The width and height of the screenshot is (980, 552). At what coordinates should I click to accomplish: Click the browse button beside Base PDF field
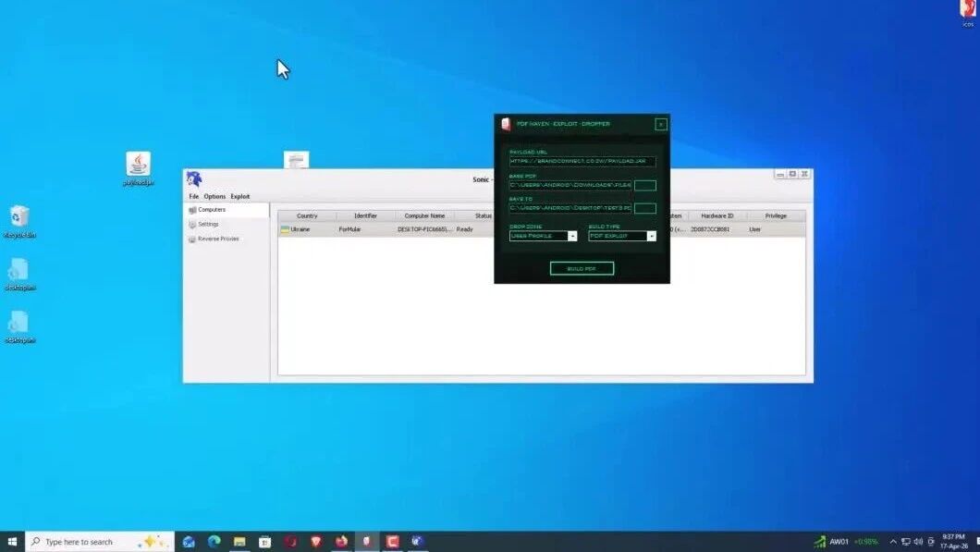[x=645, y=185]
